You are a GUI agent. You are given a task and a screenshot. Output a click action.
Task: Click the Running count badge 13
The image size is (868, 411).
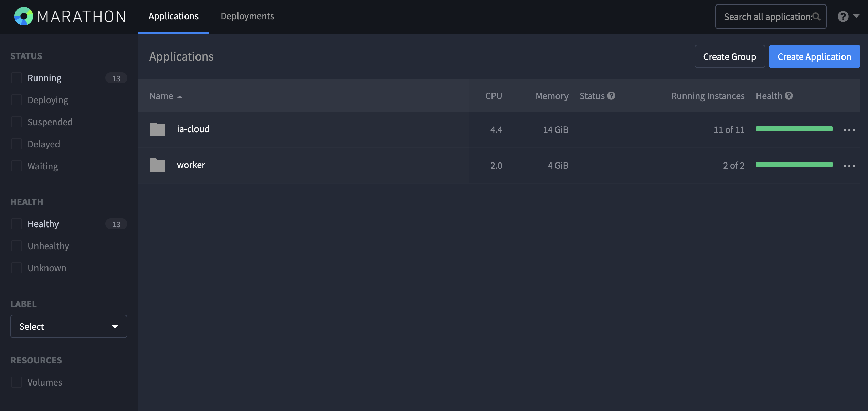pyautogui.click(x=116, y=78)
